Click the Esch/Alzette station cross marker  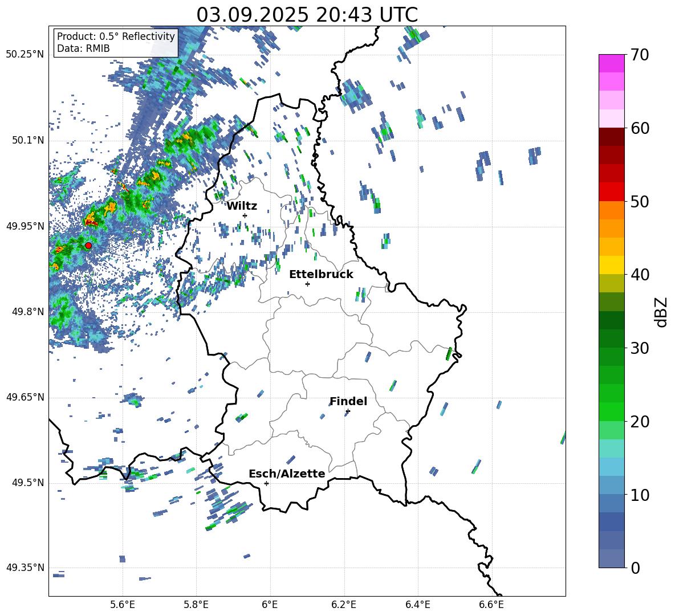[x=266, y=483]
